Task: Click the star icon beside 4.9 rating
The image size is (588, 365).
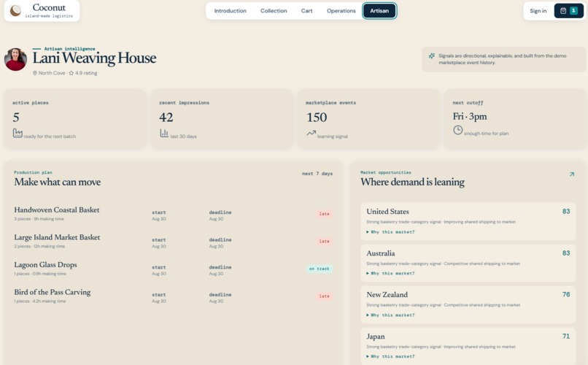Action: 71,73
